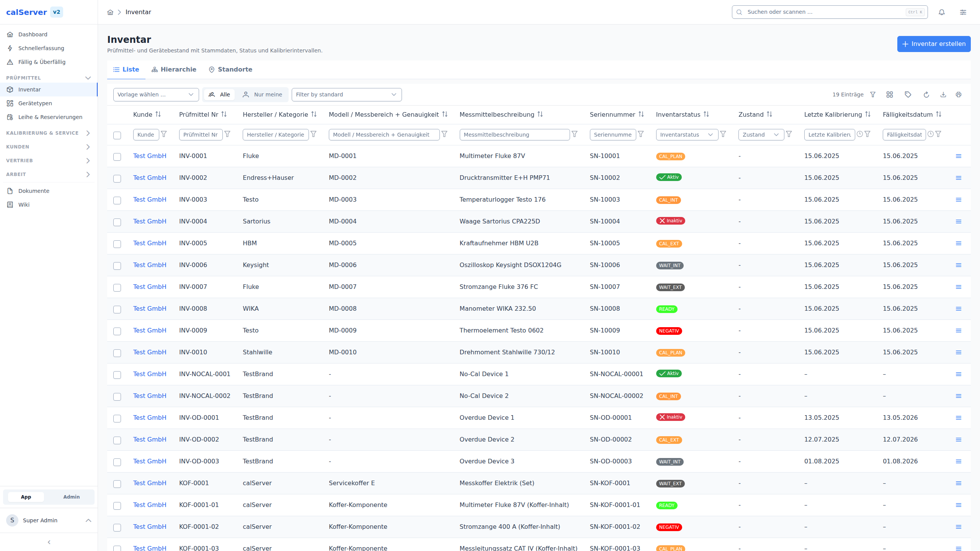Switch to Nur meine filter toggle
The width and height of the screenshot is (980, 551).
coord(262,95)
